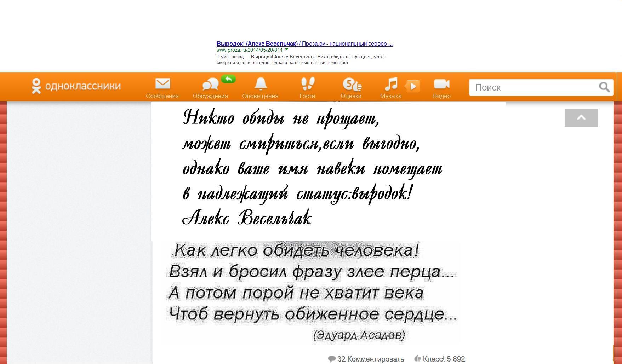The height and width of the screenshot is (364, 622).
Task: Click the snippet text '1 мин. назад'
Action: (230, 57)
